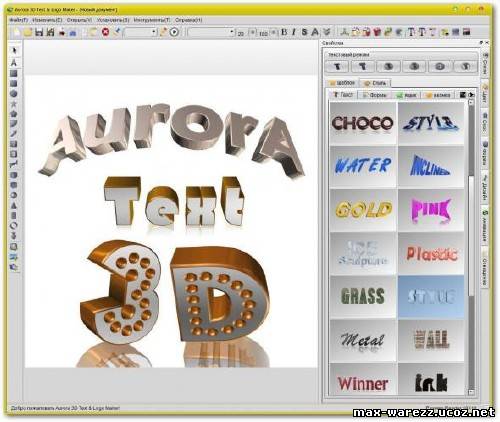500x422 pixels.
Task: Open the File menu
Action: coord(18,20)
